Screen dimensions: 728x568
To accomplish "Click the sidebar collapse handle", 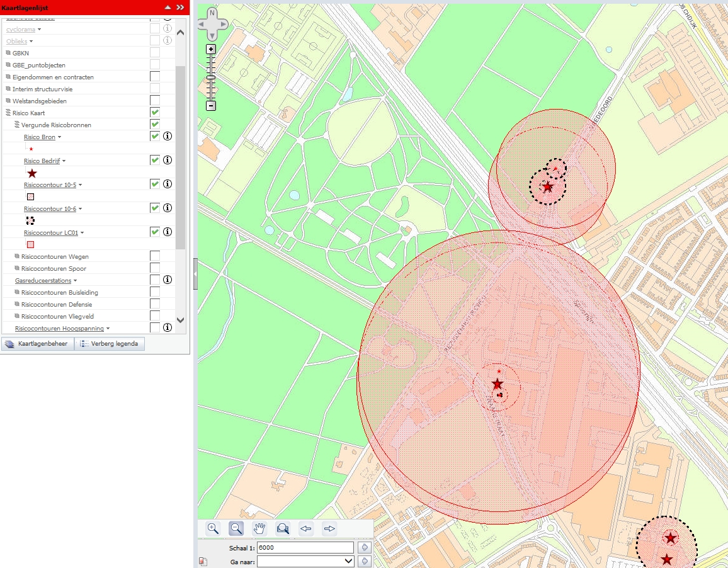I will 195,274.
